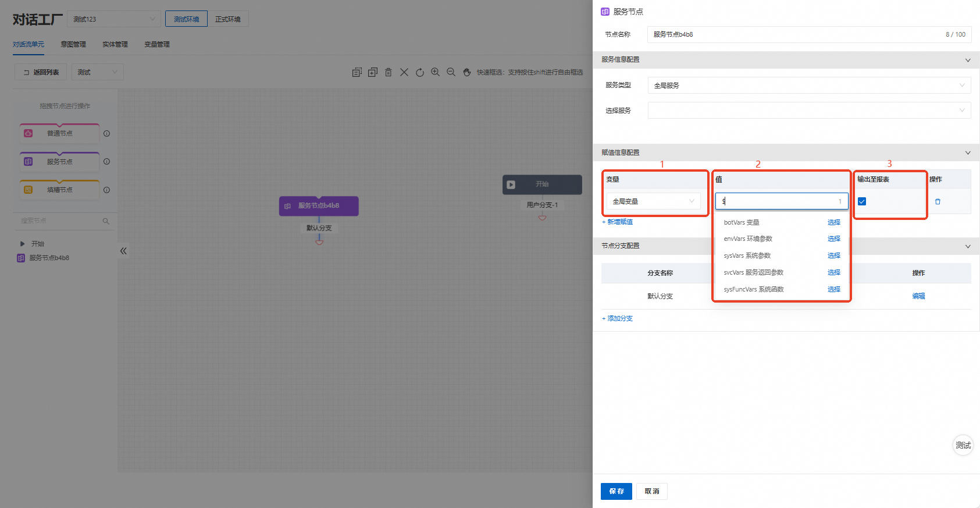
Task: Select the 测试环境 environment tab
Action: click(186, 19)
